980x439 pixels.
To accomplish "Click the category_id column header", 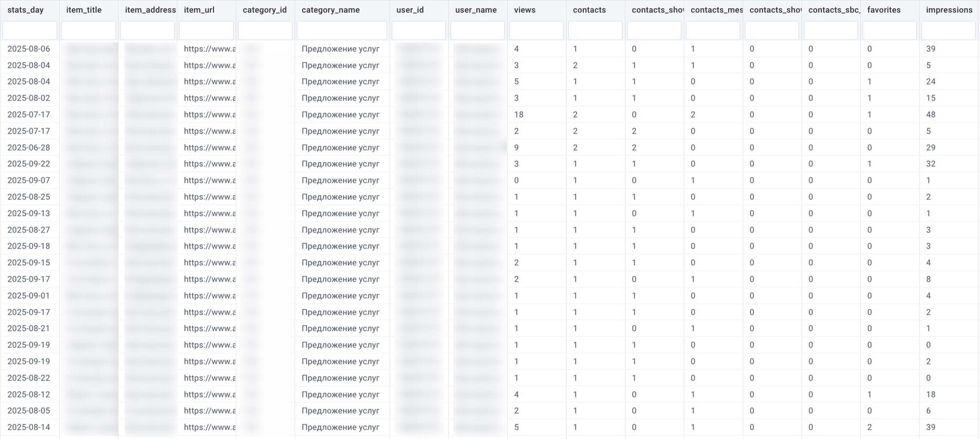I will pos(265,10).
